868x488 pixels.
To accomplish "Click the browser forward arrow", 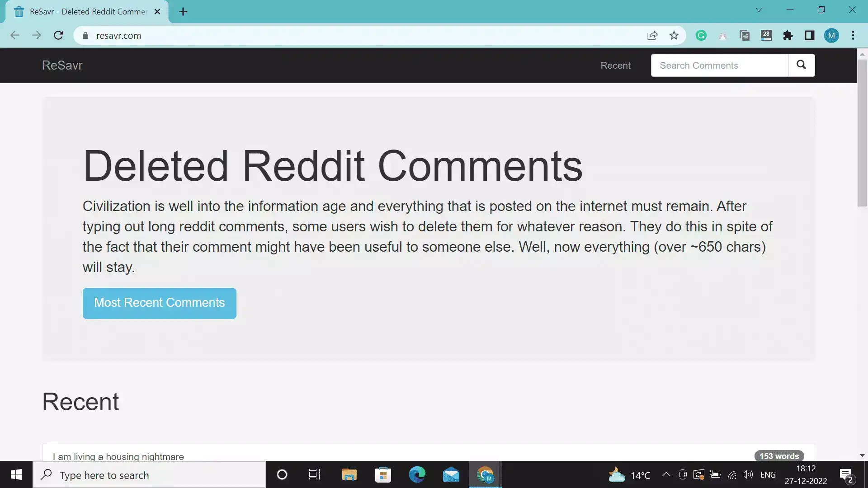I will point(37,35).
